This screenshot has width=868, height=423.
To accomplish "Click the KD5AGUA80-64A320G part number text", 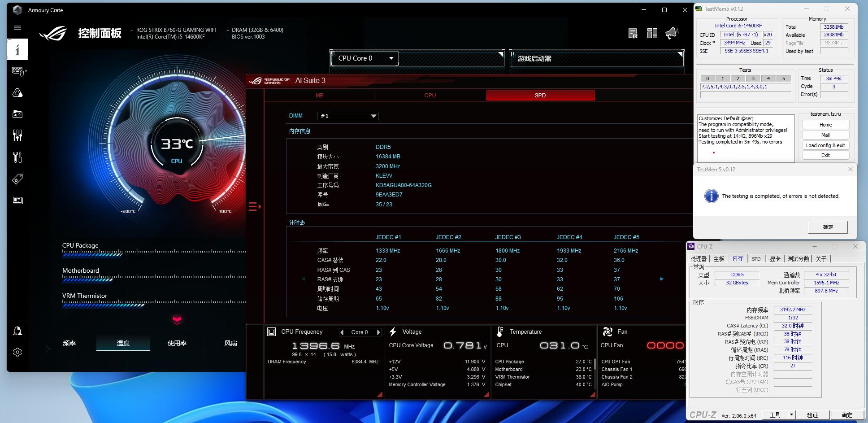I will tap(404, 185).
